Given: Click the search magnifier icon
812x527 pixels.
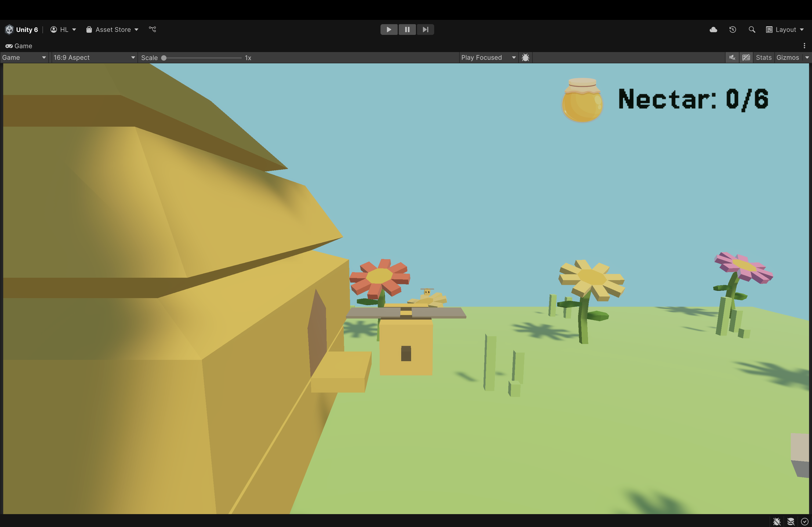Looking at the screenshot, I should click(752, 30).
